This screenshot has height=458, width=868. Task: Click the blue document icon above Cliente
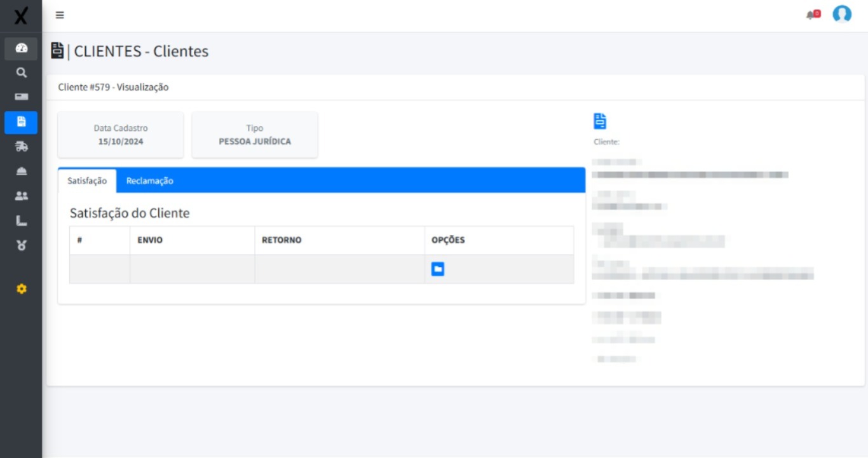click(x=600, y=121)
